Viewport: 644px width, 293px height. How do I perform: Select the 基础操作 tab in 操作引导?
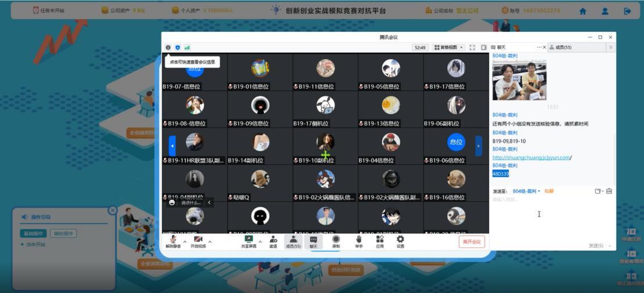[34, 233]
